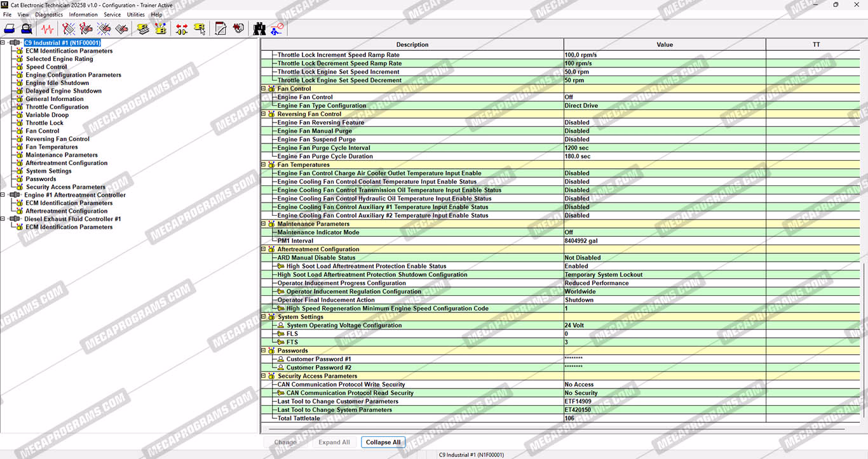
Task: Open the Help menu
Action: click(x=156, y=15)
